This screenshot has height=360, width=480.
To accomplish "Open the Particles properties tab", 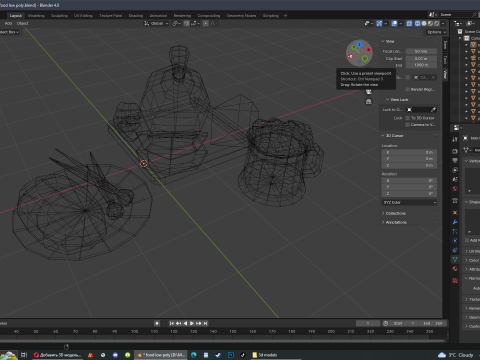I will [455, 231].
